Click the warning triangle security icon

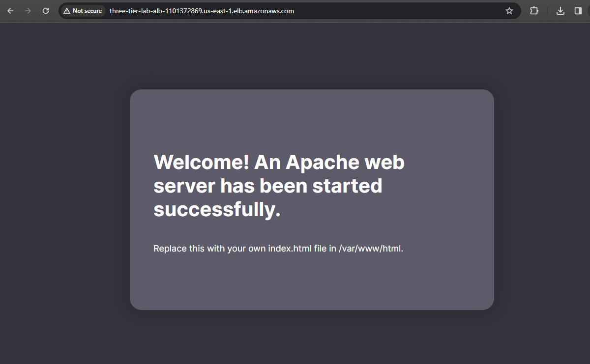coord(67,11)
